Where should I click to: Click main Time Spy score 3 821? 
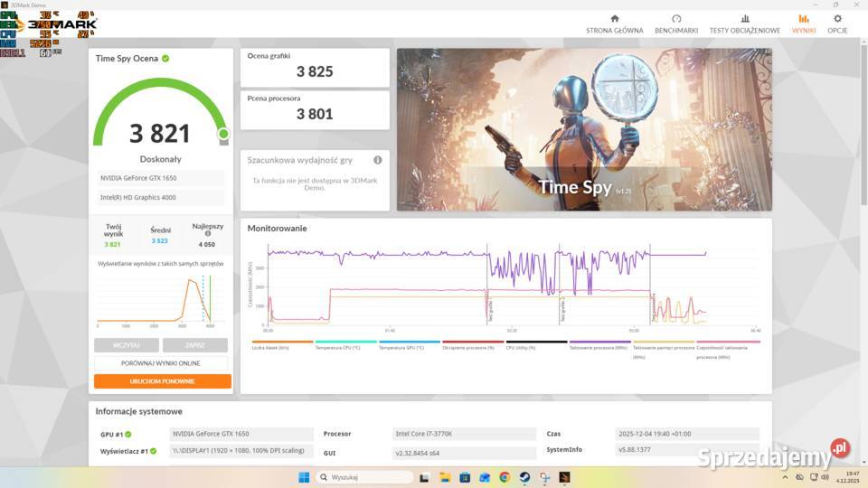[159, 134]
